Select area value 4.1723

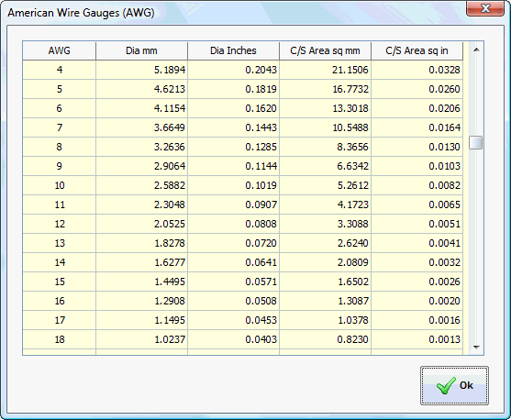[326, 204]
